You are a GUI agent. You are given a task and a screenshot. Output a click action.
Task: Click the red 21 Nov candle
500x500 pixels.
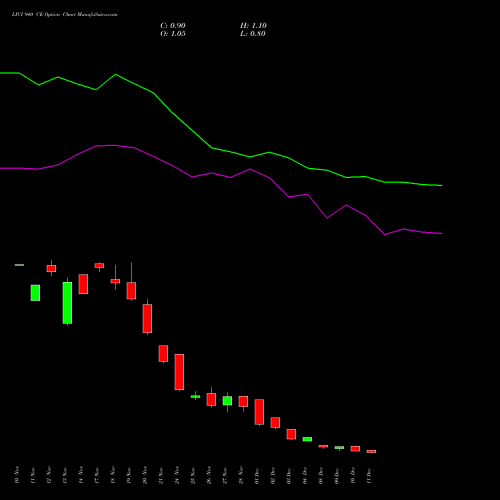(163, 353)
